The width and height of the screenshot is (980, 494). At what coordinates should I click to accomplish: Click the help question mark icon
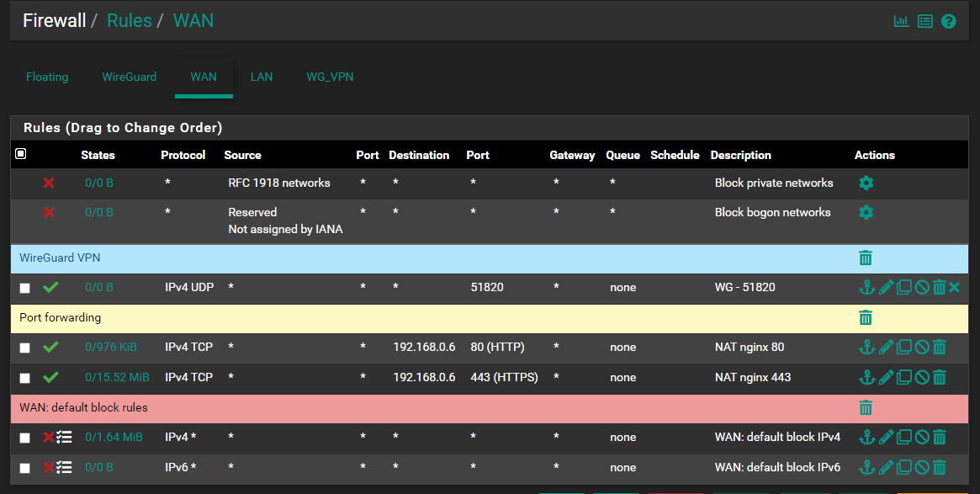(x=949, y=21)
